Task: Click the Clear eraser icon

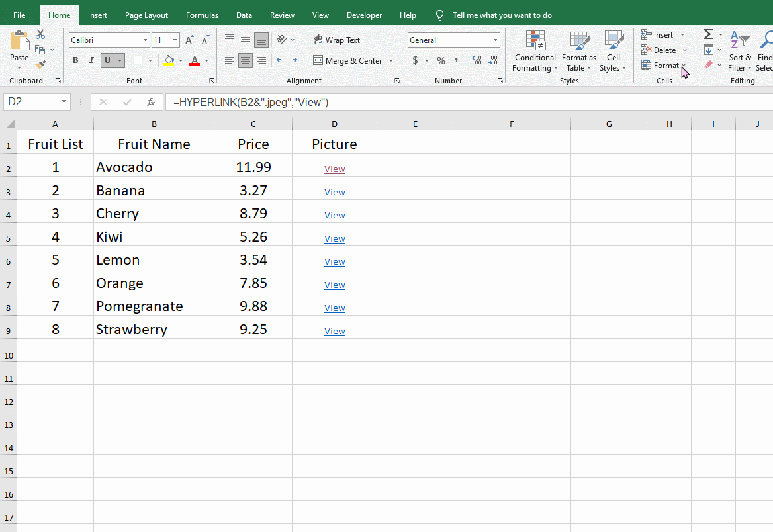Action: [x=708, y=65]
